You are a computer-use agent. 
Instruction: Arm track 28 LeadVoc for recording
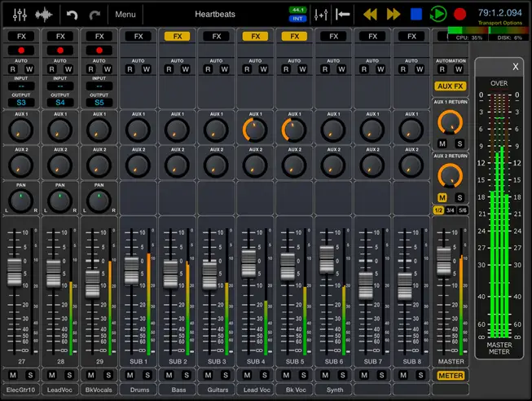[60, 51]
